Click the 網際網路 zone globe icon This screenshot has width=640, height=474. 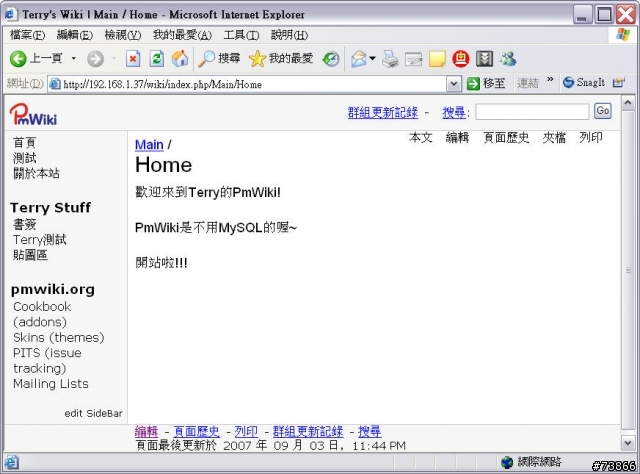(x=507, y=462)
